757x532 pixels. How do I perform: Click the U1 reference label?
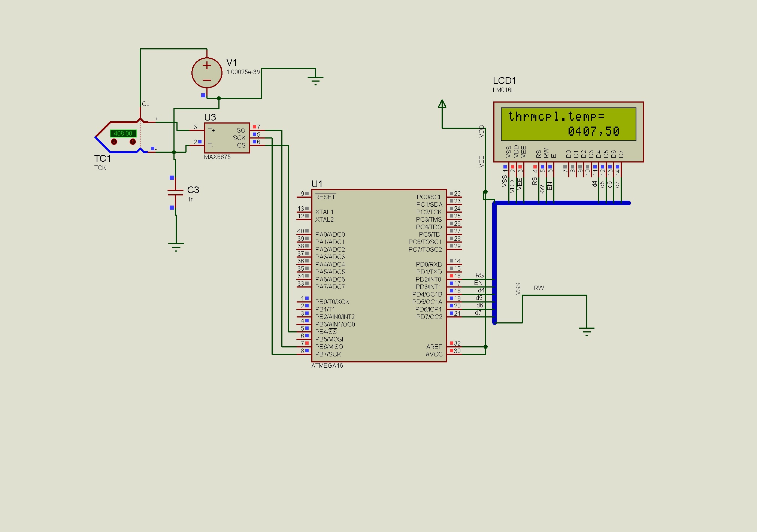coord(317,184)
